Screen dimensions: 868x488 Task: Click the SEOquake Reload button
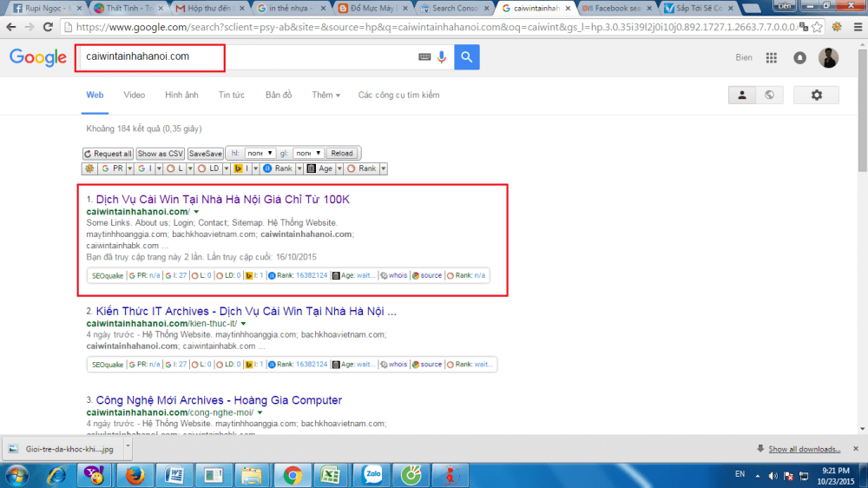[x=341, y=154]
